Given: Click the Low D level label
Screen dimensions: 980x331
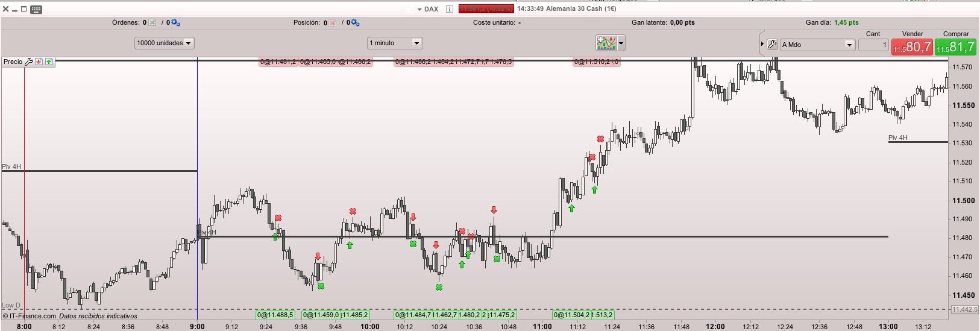Looking at the screenshot, I should point(11,305).
